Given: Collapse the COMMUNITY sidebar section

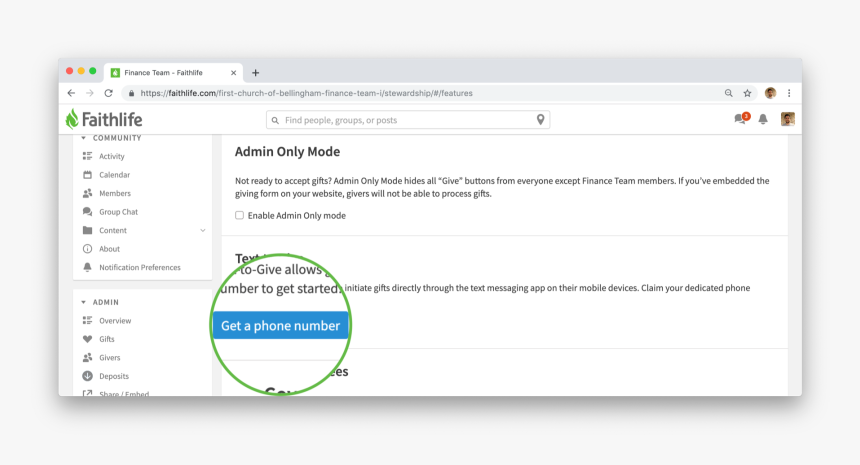Looking at the screenshot, I should (x=84, y=138).
